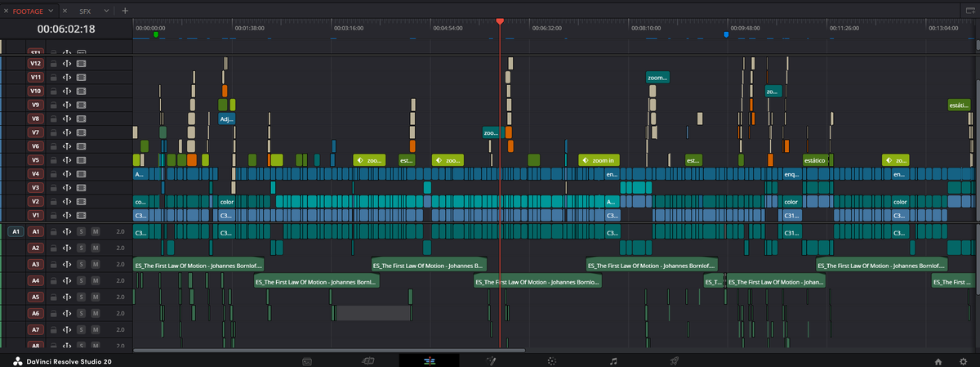980x367 pixels.
Task: Click the red playhead handle in ruler
Action: click(500, 20)
